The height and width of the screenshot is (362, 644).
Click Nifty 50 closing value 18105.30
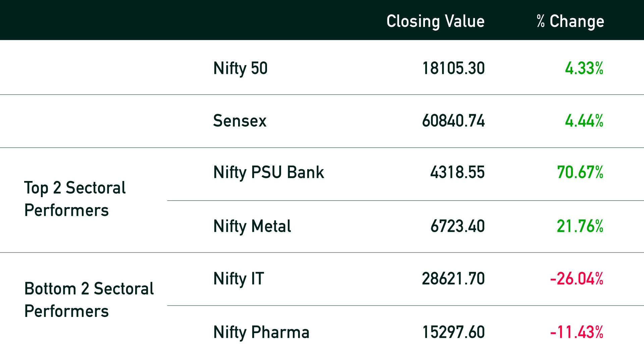click(x=453, y=68)
